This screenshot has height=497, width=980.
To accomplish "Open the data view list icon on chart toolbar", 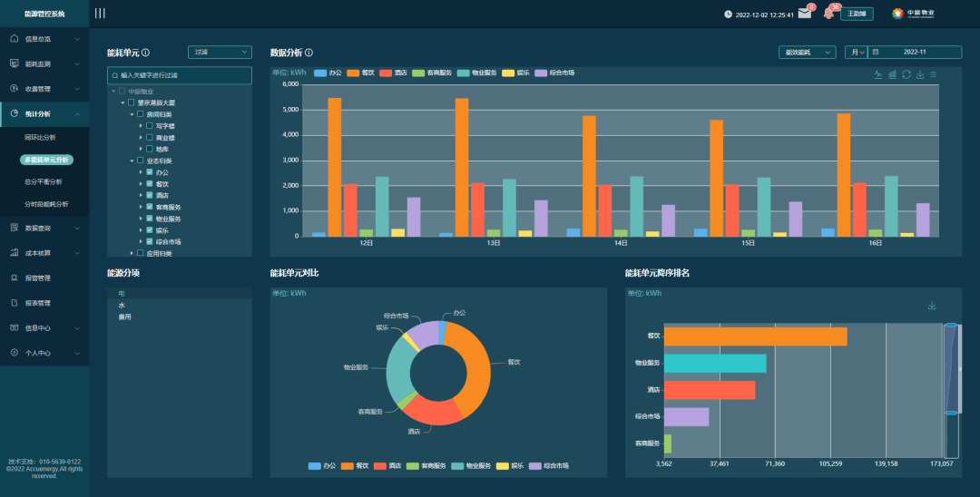I will click(933, 74).
